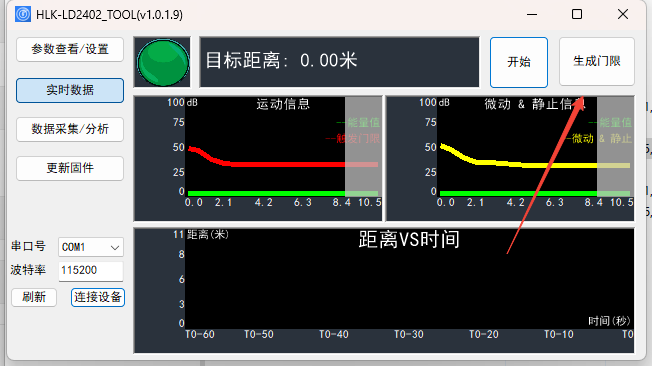Switch to the 实时数据 tab
Viewport: 652px width, 366px height.
[70, 90]
